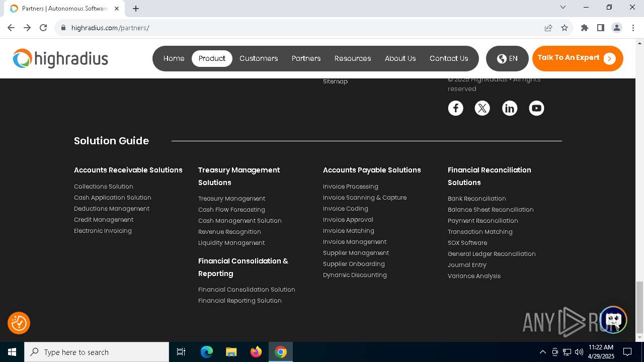Open Bank Reconciliation link
This screenshot has width=644, height=362.
(477, 199)
